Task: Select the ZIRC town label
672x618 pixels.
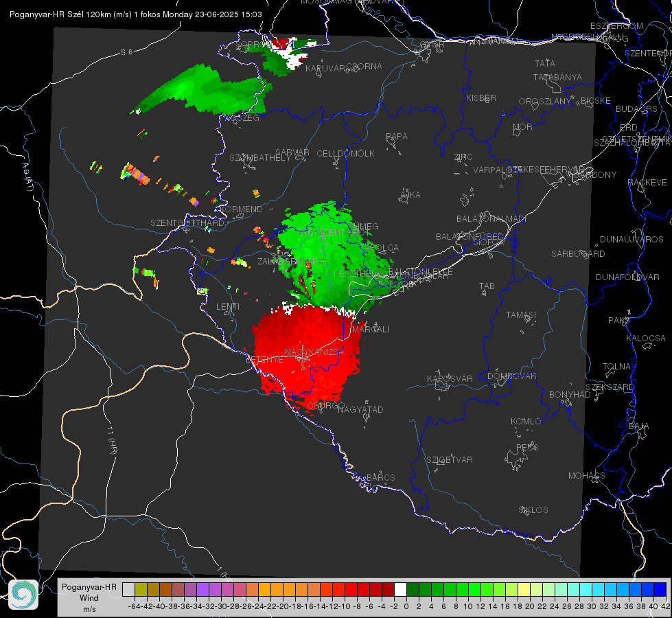Action: click(463, 157)
